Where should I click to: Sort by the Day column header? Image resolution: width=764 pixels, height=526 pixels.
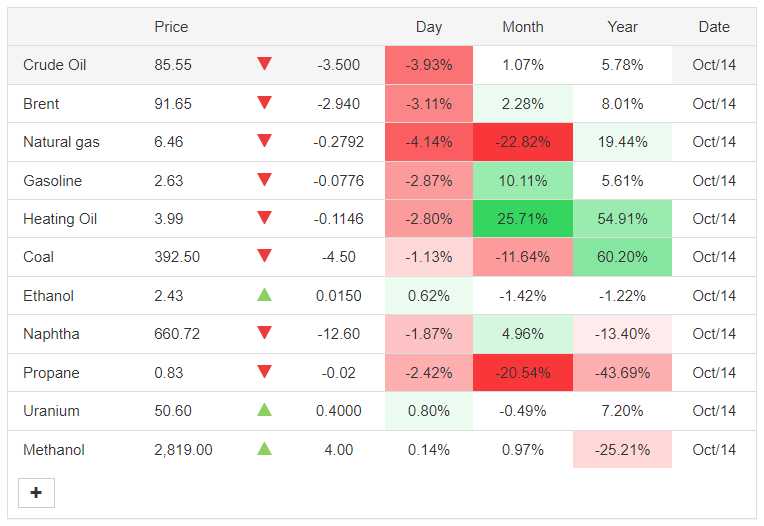pyautogui.click(x=429, y=27)
